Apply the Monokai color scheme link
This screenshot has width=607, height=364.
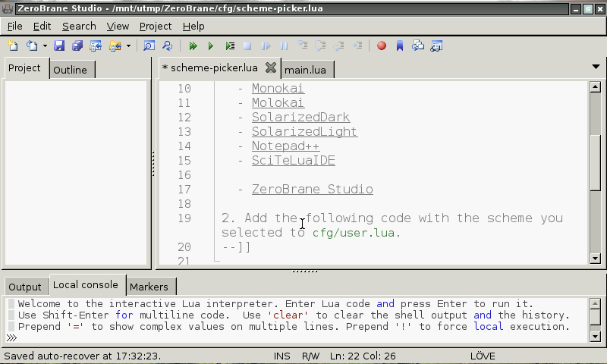click(278, 88)
